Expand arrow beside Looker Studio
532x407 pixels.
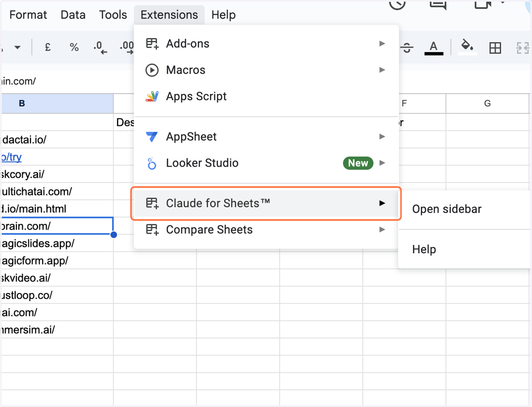click(x=382, y=163)
